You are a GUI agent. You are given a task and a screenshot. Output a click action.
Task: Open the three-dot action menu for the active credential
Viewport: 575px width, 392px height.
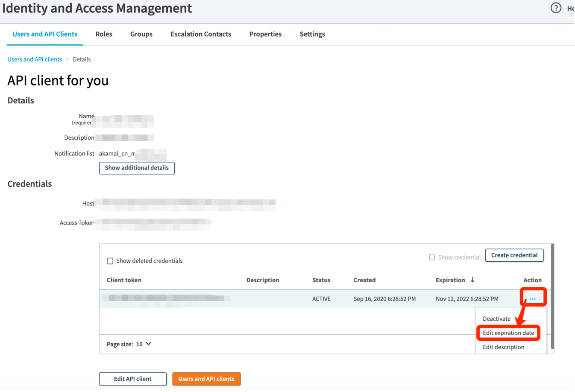[533, 299]
